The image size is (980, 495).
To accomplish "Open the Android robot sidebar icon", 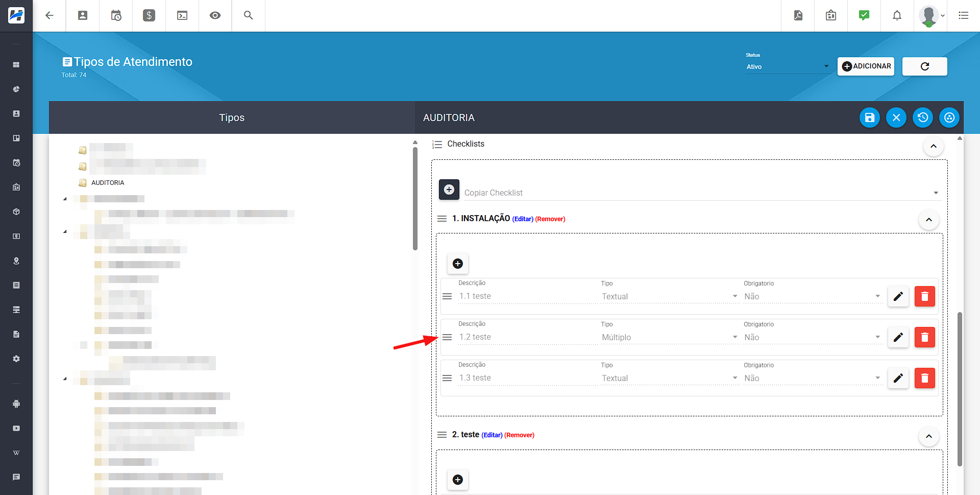I will click(16, 404).
